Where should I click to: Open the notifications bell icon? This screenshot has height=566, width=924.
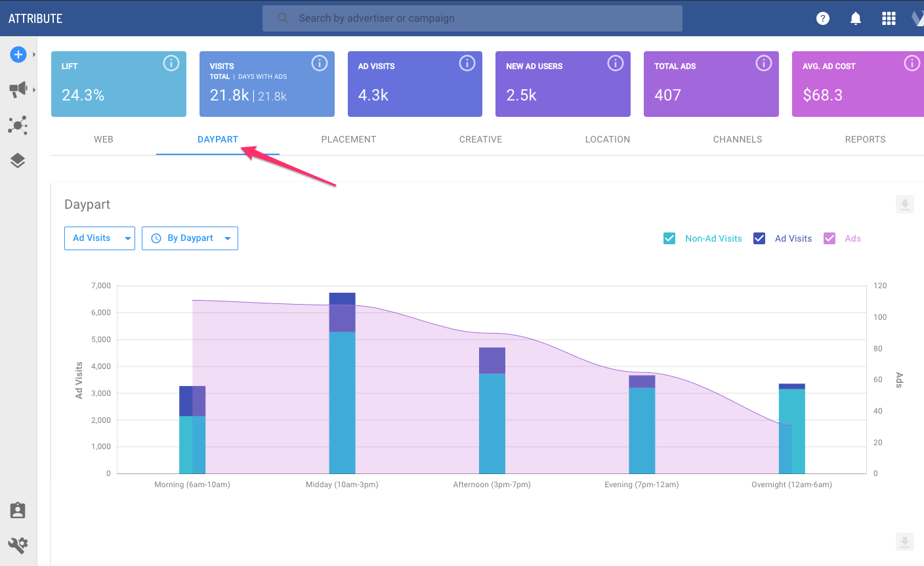tap(856, 18)
